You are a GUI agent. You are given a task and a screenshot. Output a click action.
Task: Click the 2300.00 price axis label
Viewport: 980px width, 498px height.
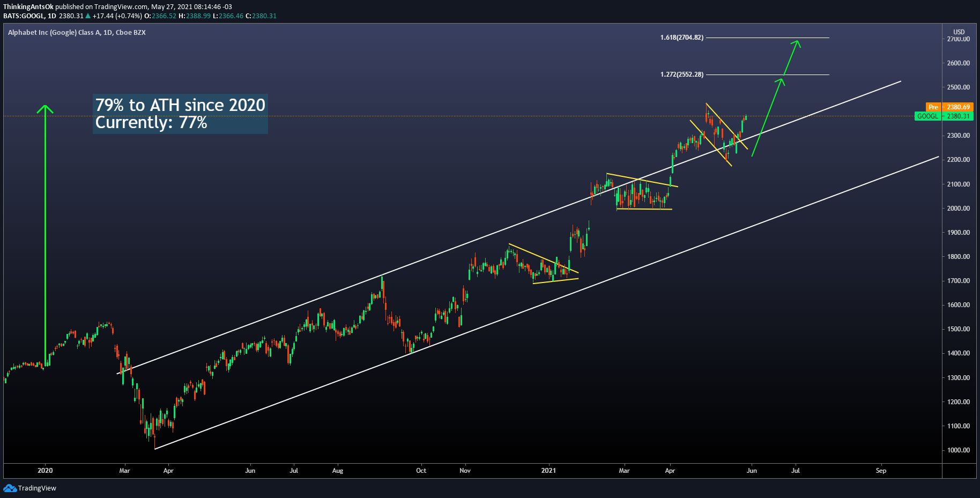pos(958,136)
